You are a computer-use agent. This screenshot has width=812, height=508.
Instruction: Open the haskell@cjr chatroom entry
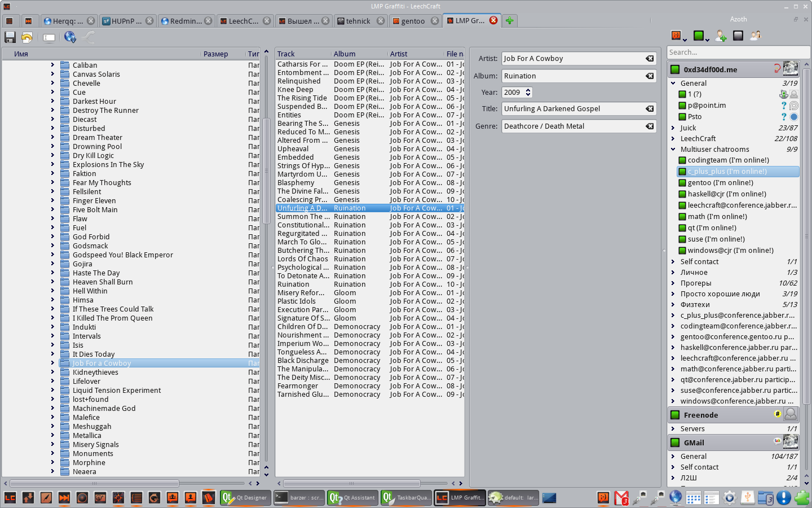click(727, 194)
